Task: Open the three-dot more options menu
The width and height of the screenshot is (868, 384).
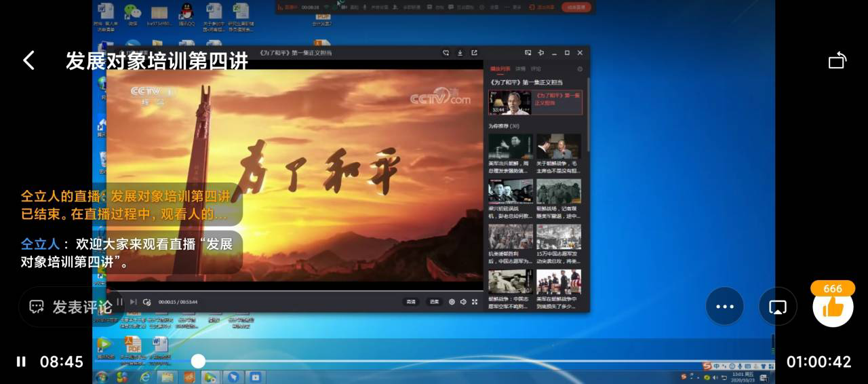Action: (725, 307)
